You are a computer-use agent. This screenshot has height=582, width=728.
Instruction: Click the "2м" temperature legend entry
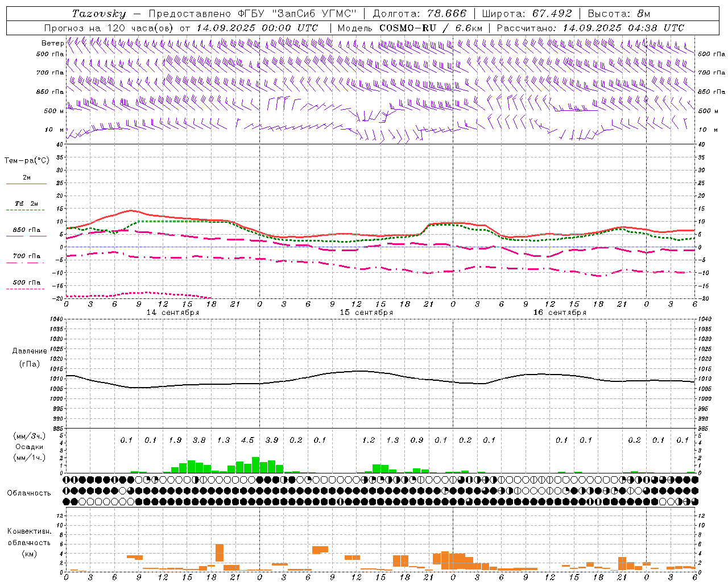pyautogui.click(x=27, y=178)
